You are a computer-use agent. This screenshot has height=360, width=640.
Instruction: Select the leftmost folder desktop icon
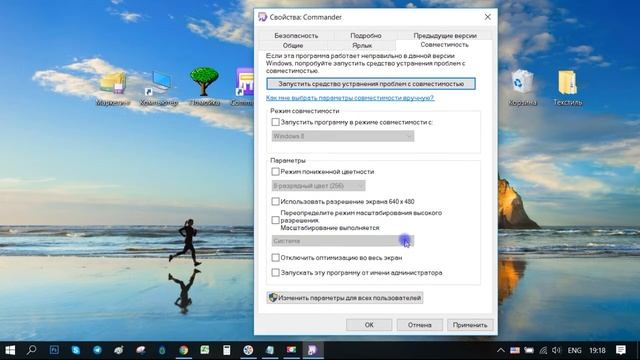pos(113,88)
